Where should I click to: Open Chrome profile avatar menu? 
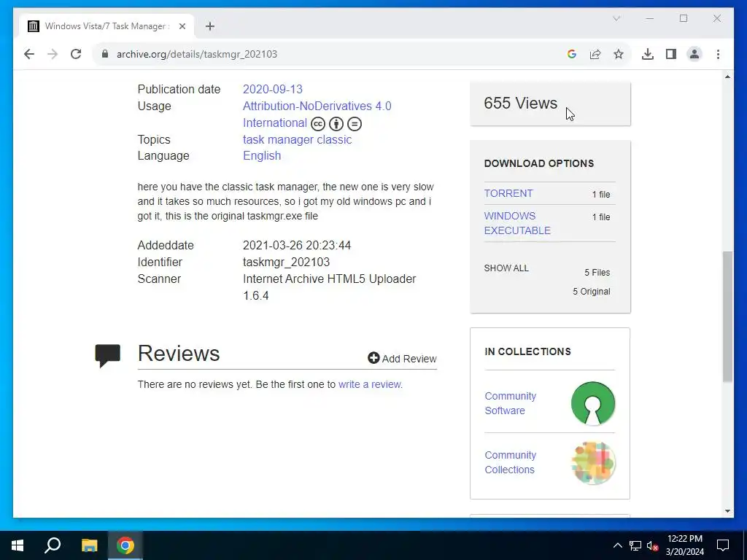(694, 54)
